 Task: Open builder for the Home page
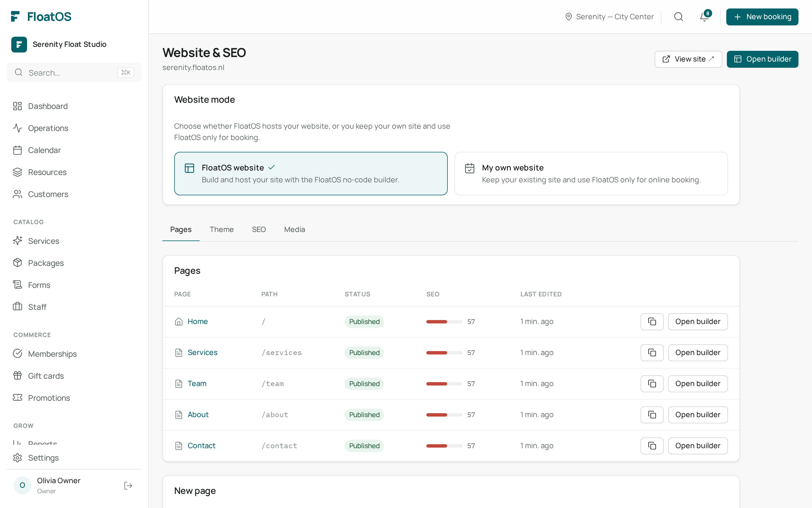click(x=698, y=321)
